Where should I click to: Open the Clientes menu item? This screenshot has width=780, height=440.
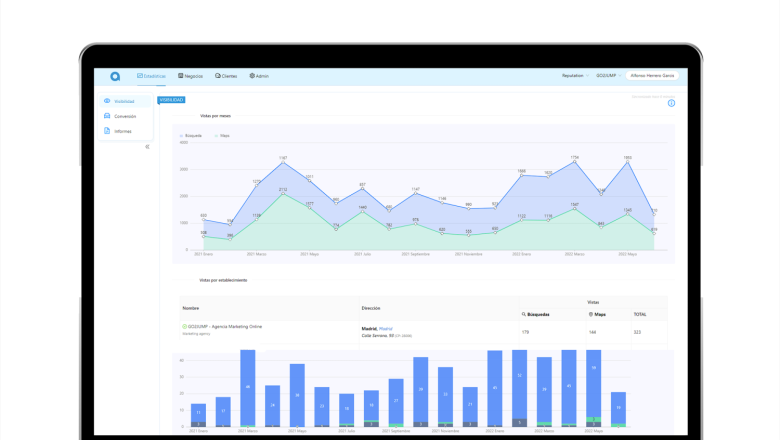(225, 76)
